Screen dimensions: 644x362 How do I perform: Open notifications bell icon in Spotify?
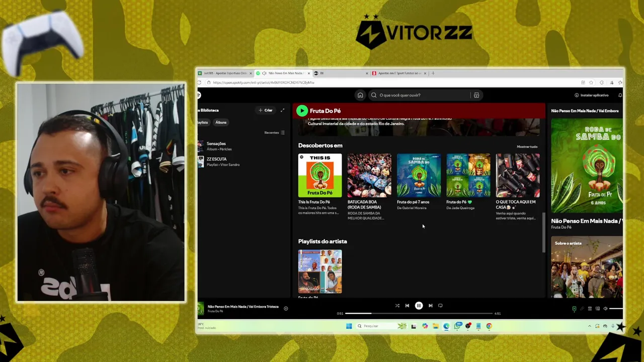coord(620,95)
